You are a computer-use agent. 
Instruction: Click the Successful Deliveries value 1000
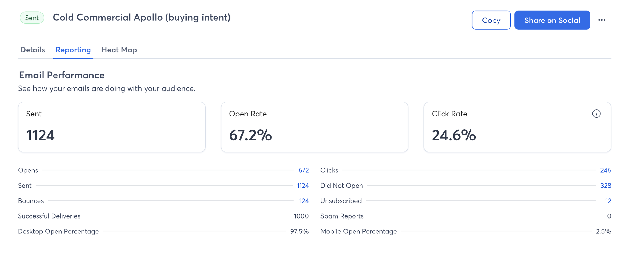pyautogui.click(x=301, y=216)
